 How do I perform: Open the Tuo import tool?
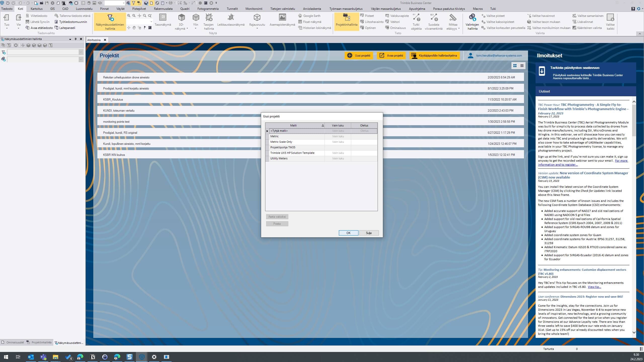click(x=7, y=21)
